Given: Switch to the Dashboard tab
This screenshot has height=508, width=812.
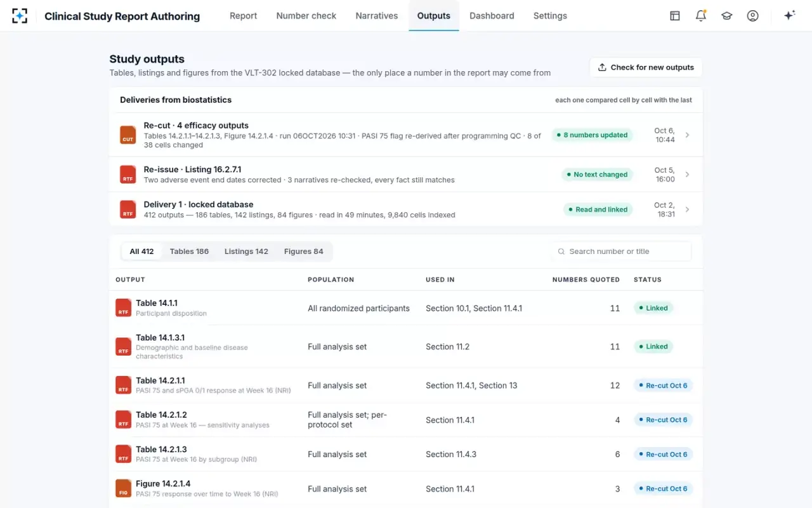Looking at the screenshot, I should click(x=492, y=16).
